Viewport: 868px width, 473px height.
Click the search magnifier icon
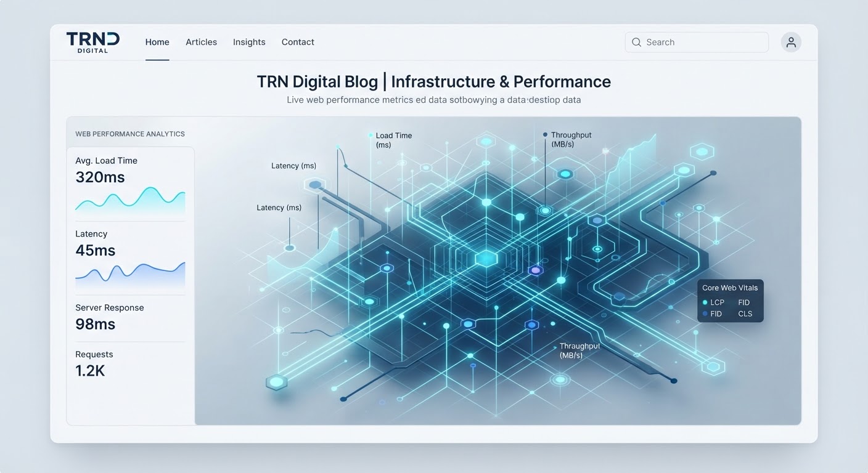click(x=637, y=42)
